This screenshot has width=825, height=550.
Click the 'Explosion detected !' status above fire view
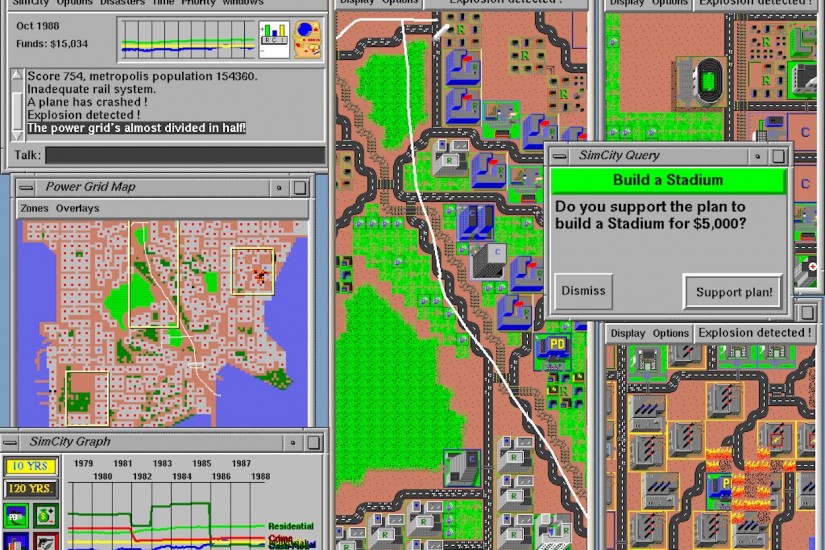[x=754, y=333]
